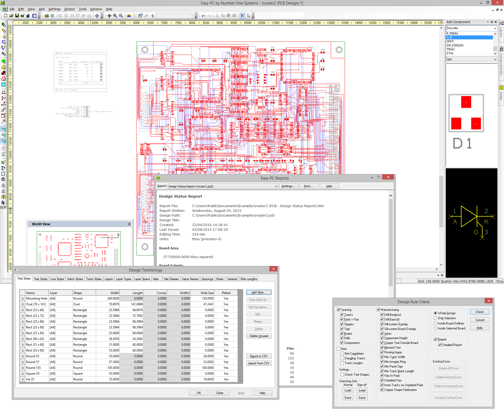Click the Zoom Out magnifier icon

tap(121, 16)
